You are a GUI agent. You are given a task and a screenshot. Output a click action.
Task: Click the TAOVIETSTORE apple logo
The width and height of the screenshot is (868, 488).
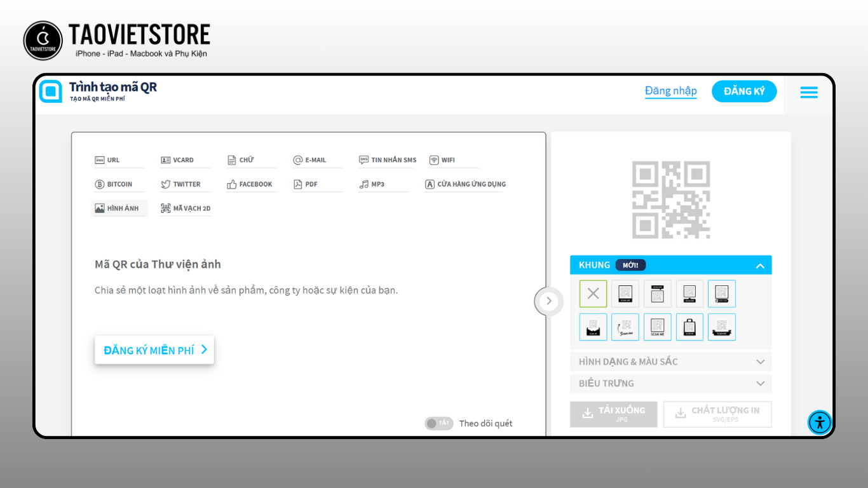(43, 41)
